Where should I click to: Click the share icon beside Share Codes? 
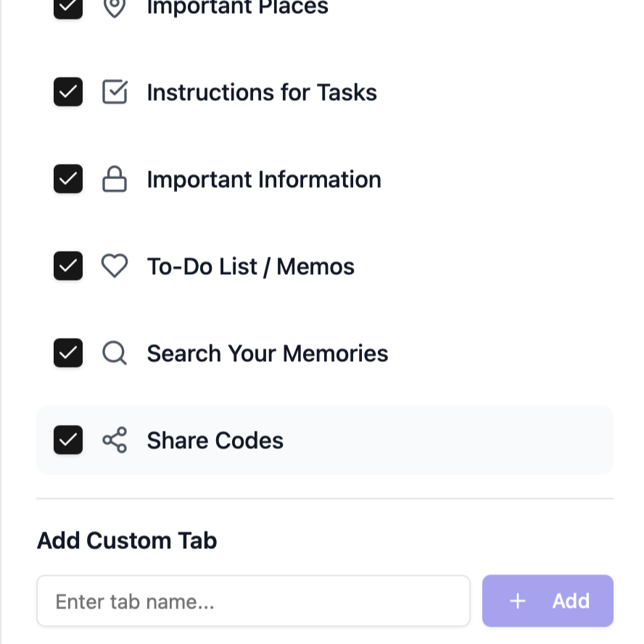[115, 440]
